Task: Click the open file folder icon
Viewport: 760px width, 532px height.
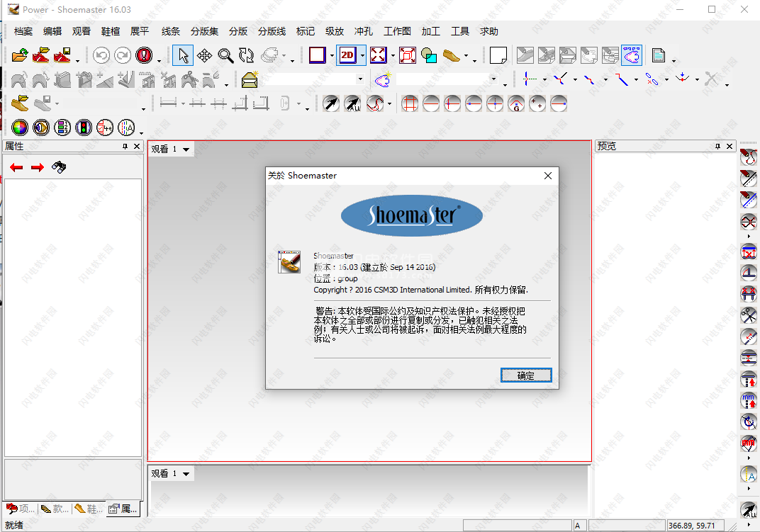Action: 20,55
